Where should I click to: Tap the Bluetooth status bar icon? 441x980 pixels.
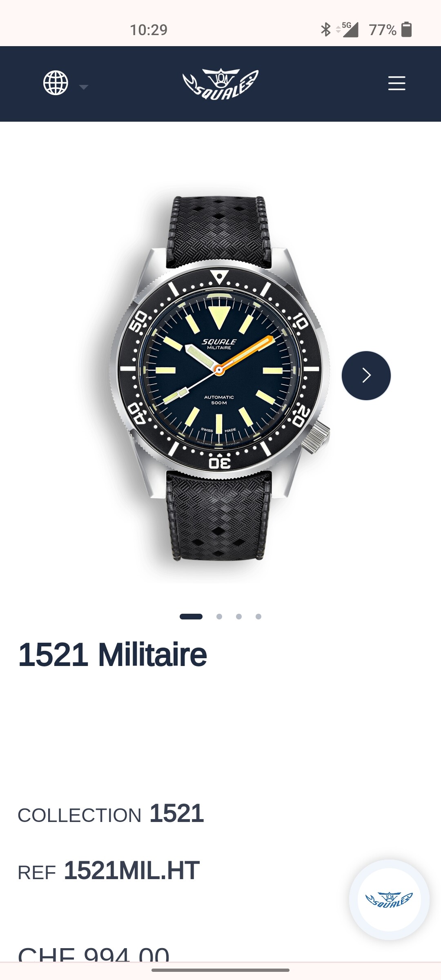(x=325, y=29)
